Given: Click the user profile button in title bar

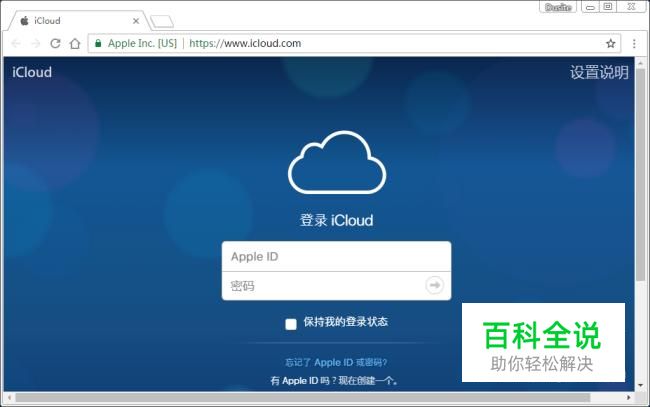Looking at the screenshot, I should (x=558, y=7).
